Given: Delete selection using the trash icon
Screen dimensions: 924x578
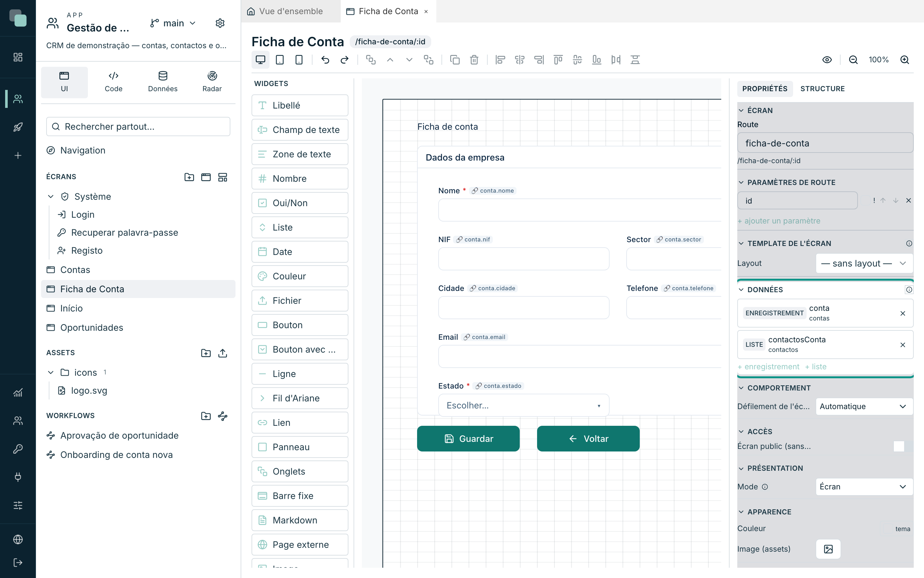Looking at the screenshot, I should tap(474, 60).
